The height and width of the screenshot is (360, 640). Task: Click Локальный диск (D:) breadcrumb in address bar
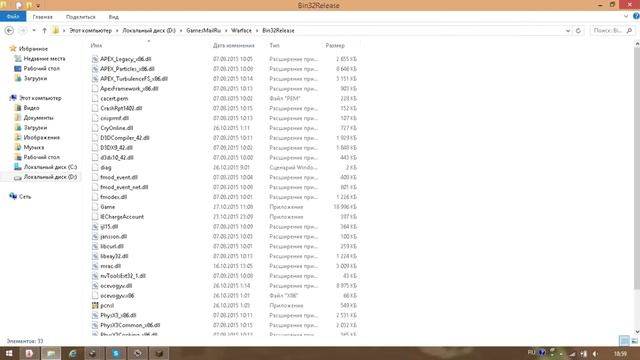pyautogui.click(x=149, y=31)
